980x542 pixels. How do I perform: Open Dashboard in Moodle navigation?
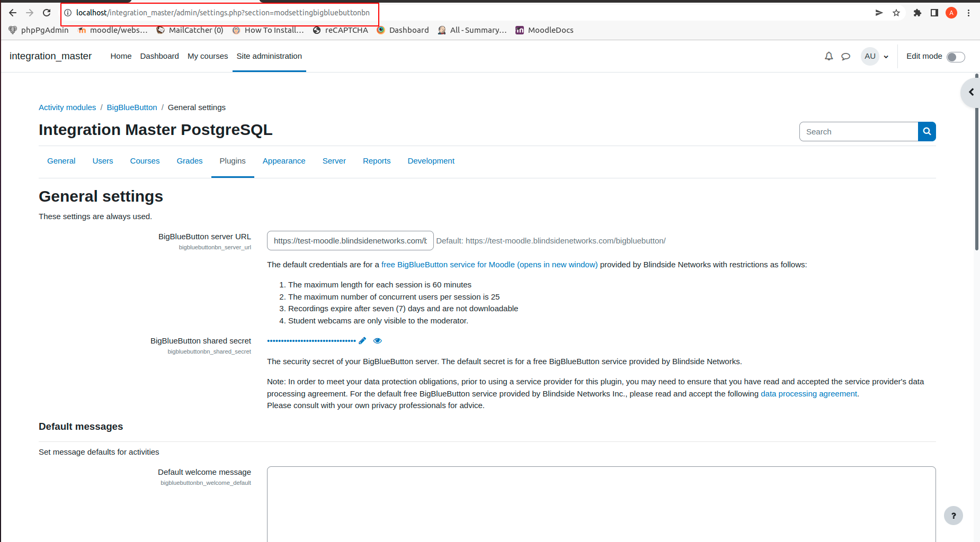pos(159,56)
